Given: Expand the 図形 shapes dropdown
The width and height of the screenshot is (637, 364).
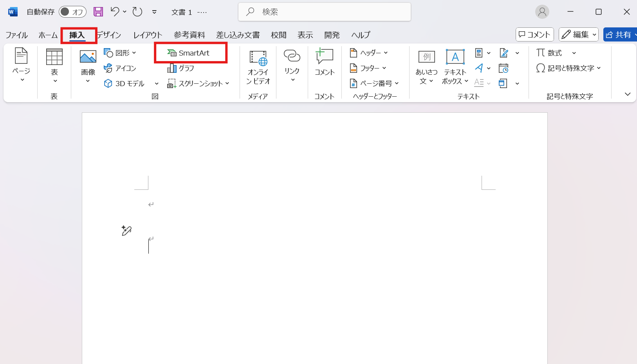Looking at the screenshot, I should [x=134, y=52].
